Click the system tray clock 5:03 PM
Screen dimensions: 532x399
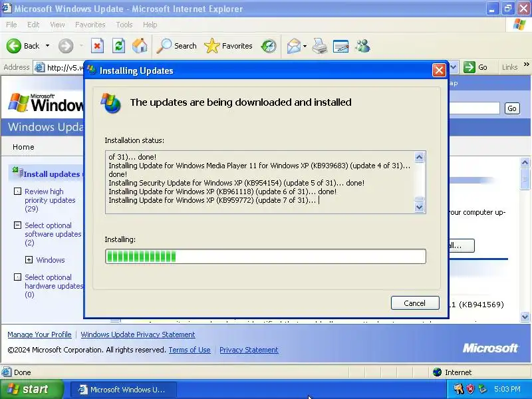pyautogui.click(x=507, y=389)
